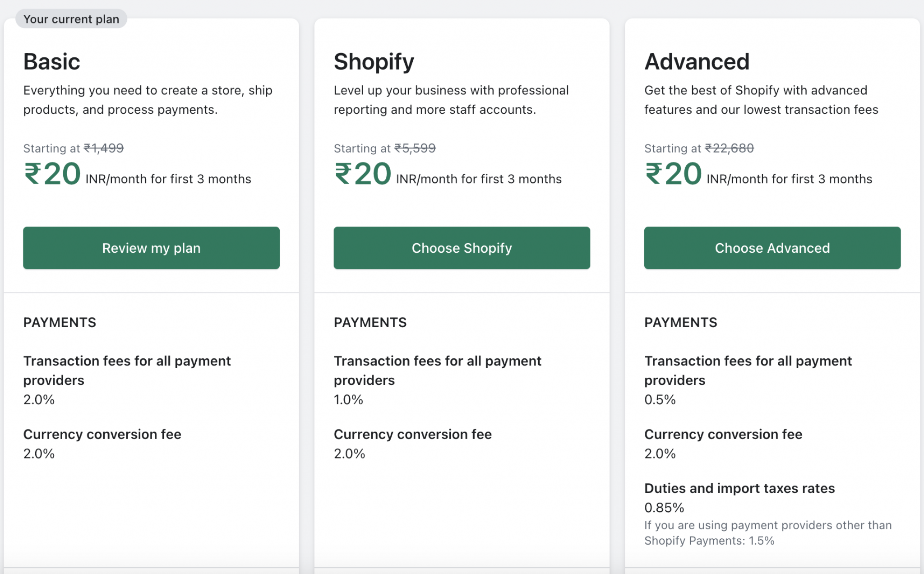The image size is (924, 574).
Task: Click the Advanced plan heading
Action: point(697,62)
